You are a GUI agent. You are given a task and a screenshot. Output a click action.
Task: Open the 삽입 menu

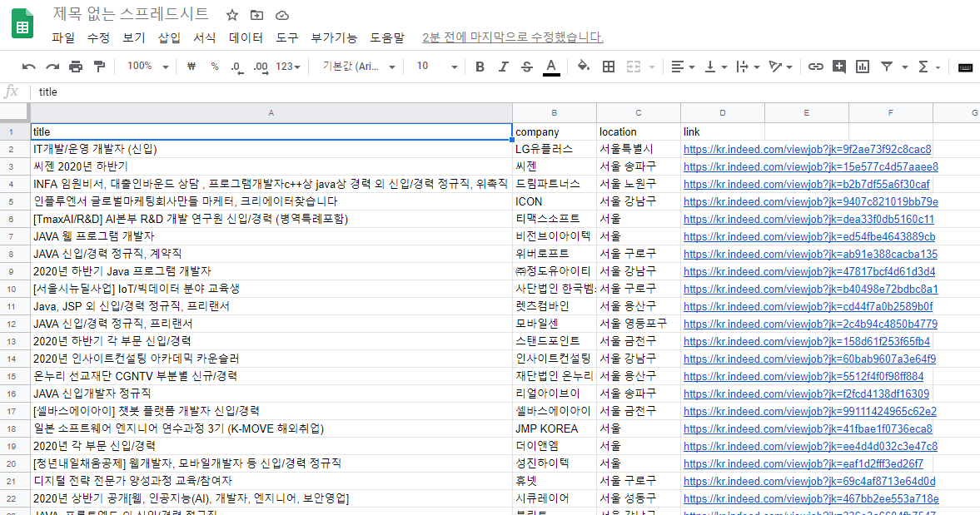tap(169, 38)
